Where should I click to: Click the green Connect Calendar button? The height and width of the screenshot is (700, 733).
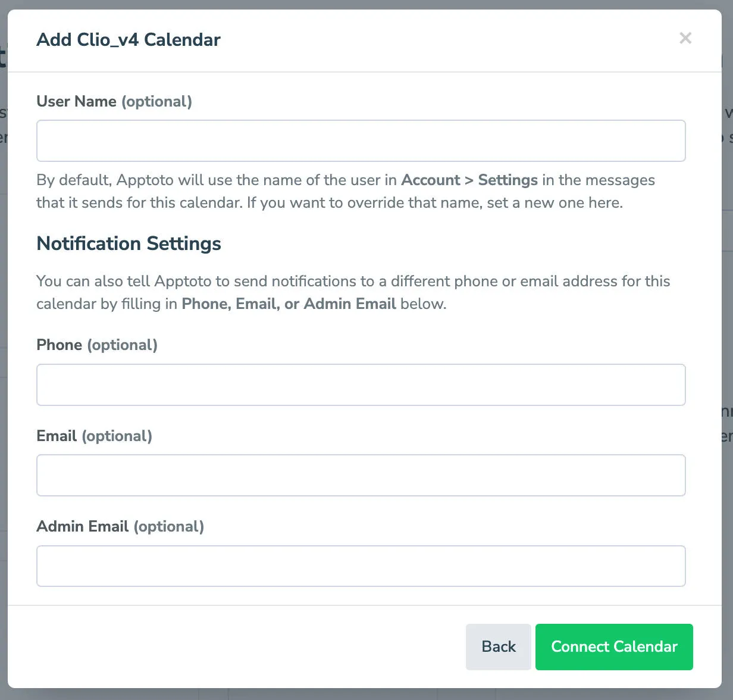coord(614,646)
